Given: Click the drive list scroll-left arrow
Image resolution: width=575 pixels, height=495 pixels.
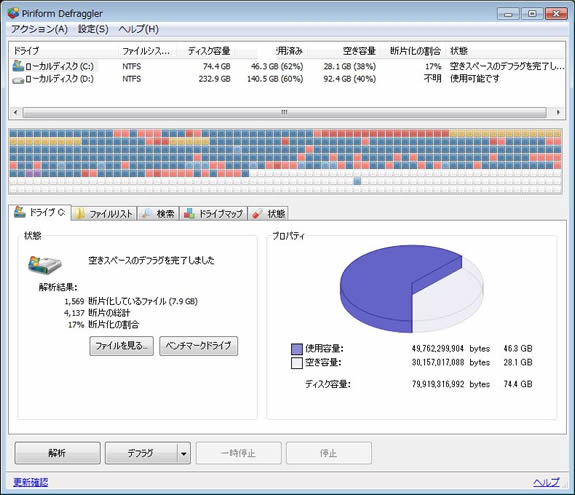Looking at the screenshot, I should point(15,112).
